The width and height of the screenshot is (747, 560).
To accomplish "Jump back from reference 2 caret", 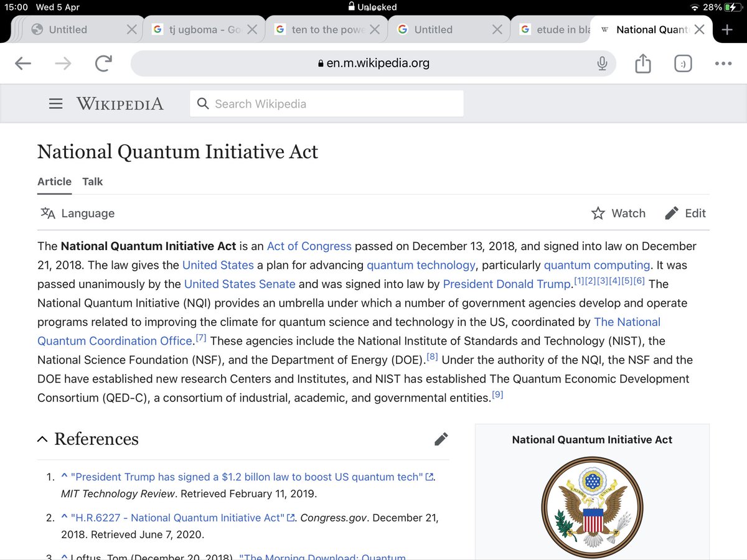I will pyautogui.click(x=64, y=517).
